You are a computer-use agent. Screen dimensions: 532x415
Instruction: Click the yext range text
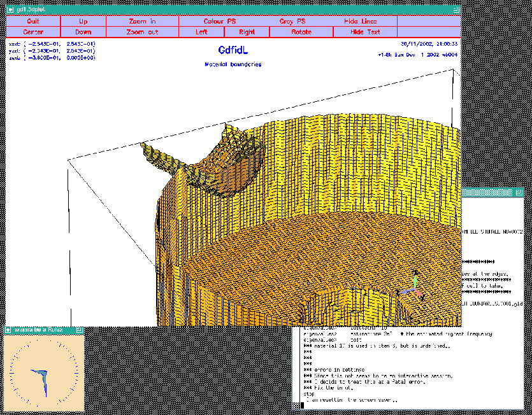52,51
